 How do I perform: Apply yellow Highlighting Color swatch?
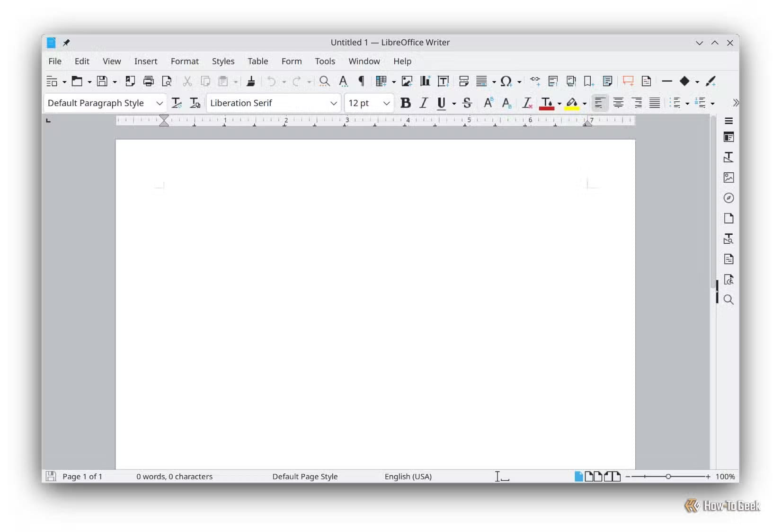[572, 103]
